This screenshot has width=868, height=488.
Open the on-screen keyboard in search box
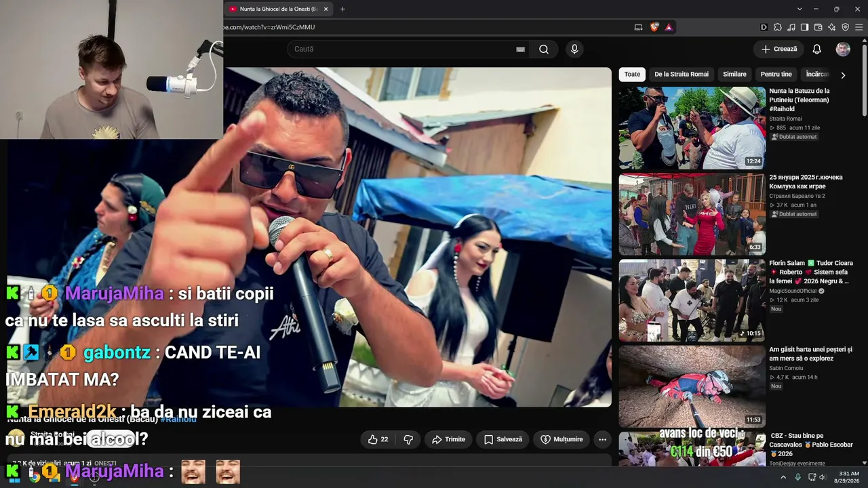(520, 49)
